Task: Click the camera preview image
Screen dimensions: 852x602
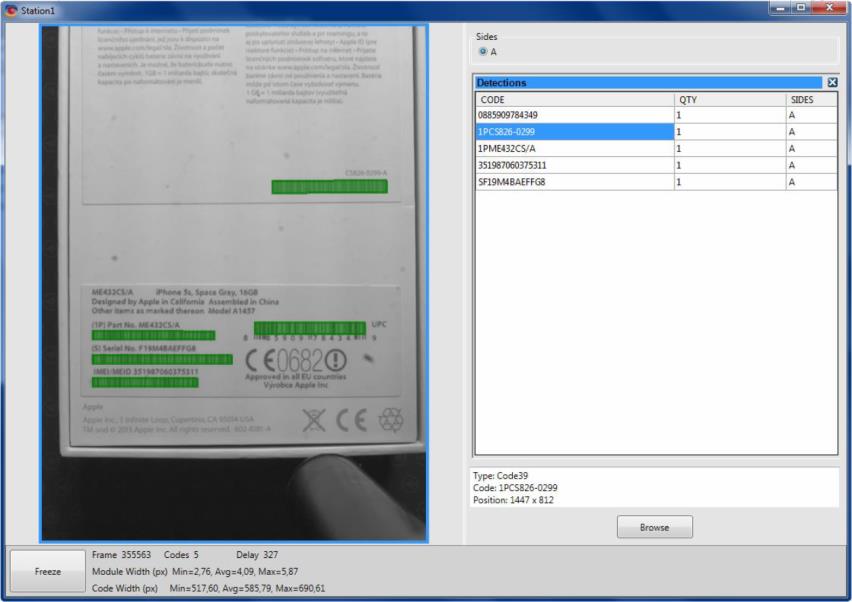Action: 234,283
